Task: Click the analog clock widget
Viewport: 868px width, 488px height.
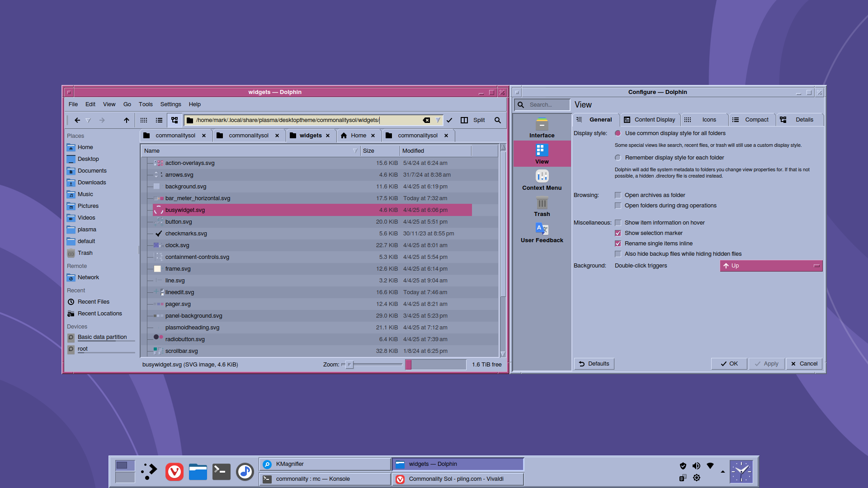Action: [x=741, y=472]
